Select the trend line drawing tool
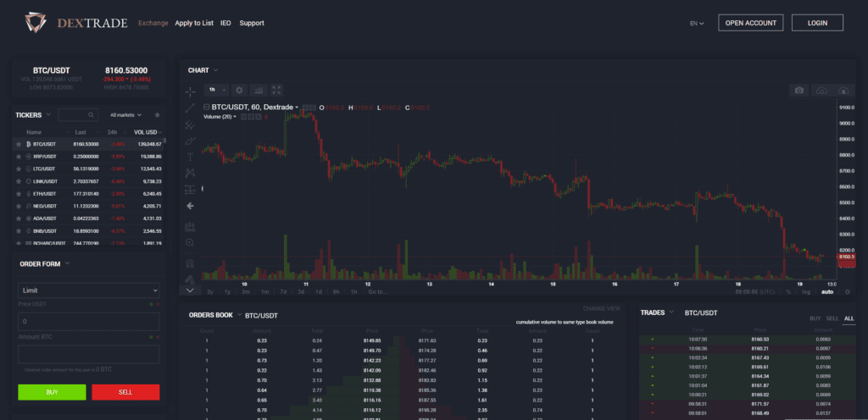The width and height of the screenshot is (868, 420). tap(190, 108)
